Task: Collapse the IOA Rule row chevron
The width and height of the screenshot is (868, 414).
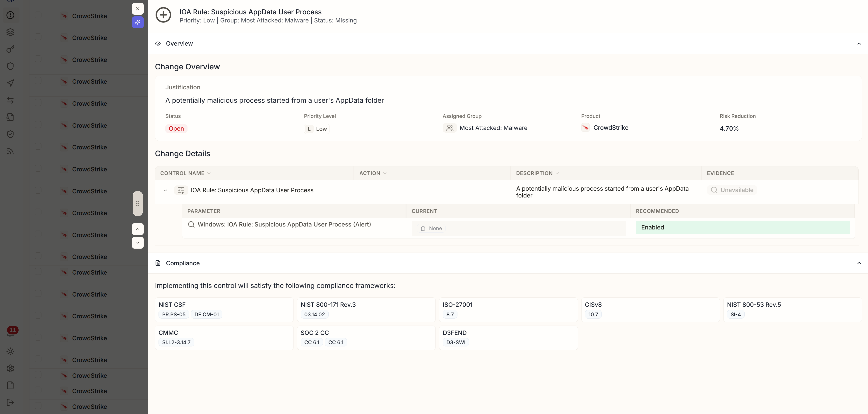Action: coord(166,190)
